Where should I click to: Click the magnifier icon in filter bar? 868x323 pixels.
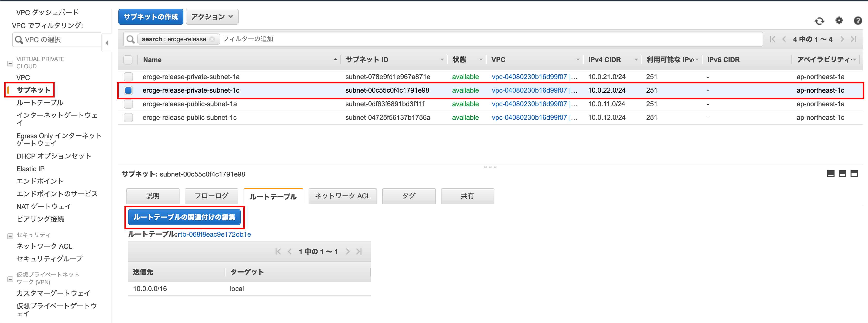(x=131, y=39)
